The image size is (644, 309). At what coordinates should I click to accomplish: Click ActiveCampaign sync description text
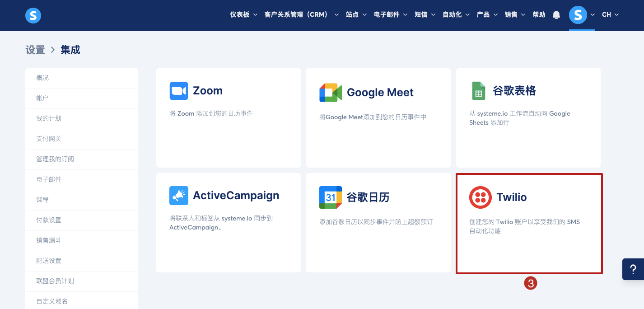pyautogui.click(x=221, y=223)
